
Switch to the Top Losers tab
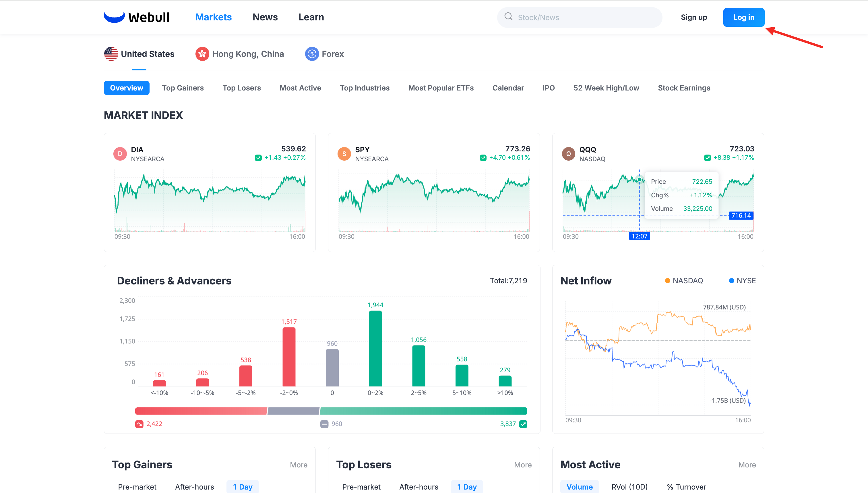tap(241, 88)
